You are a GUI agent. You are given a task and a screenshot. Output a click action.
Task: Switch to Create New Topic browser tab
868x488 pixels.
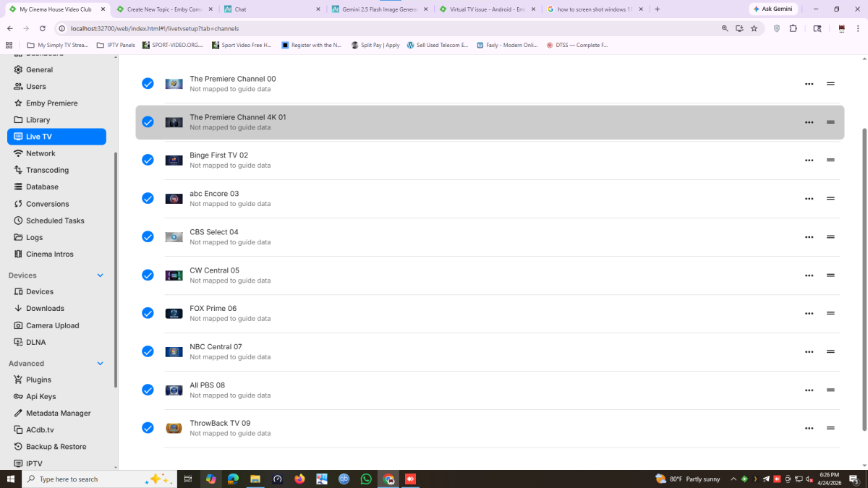point(164,9)
